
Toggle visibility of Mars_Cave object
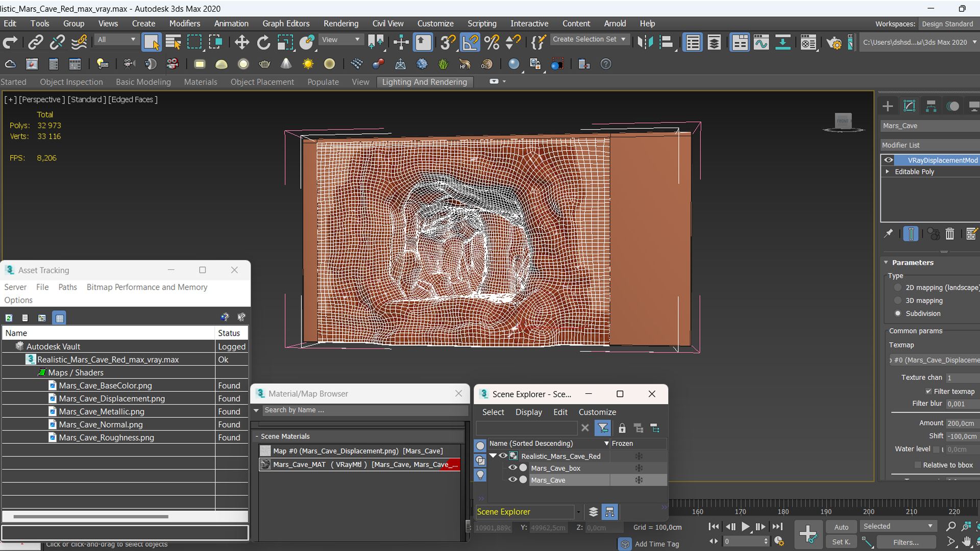click(513, 480)
